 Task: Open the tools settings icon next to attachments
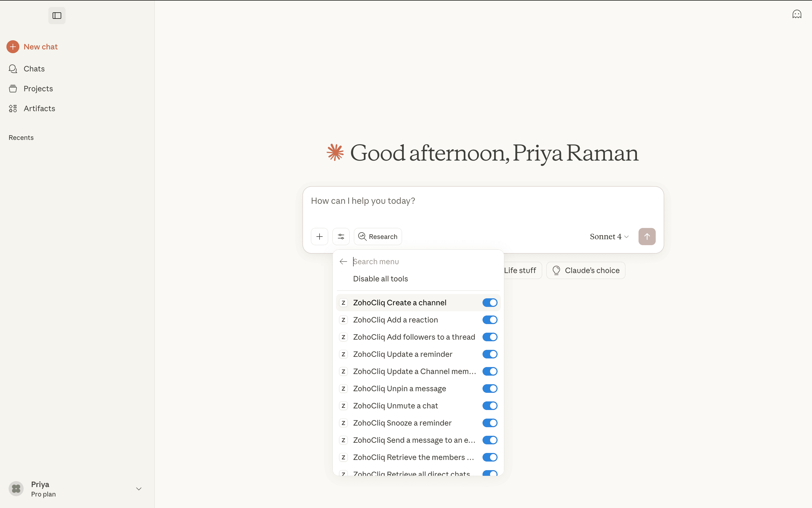pyautogui.click(x=341, y=236)
